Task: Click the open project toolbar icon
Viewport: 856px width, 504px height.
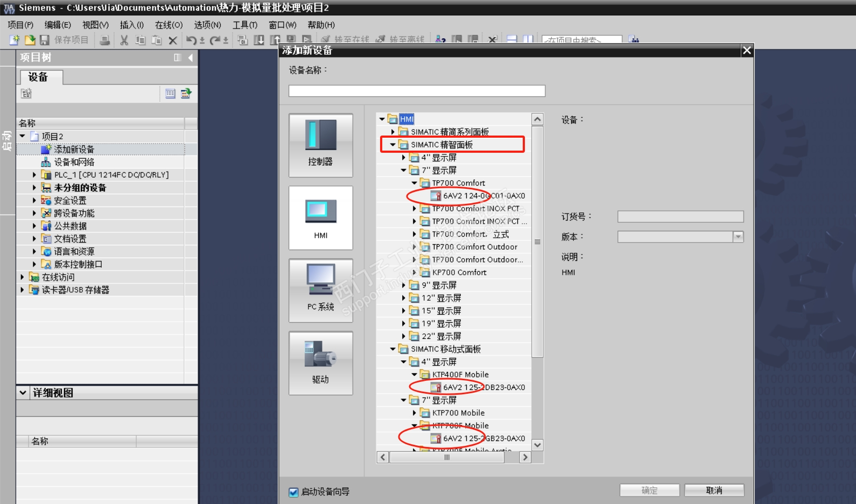Action: (x=30, y=40)
